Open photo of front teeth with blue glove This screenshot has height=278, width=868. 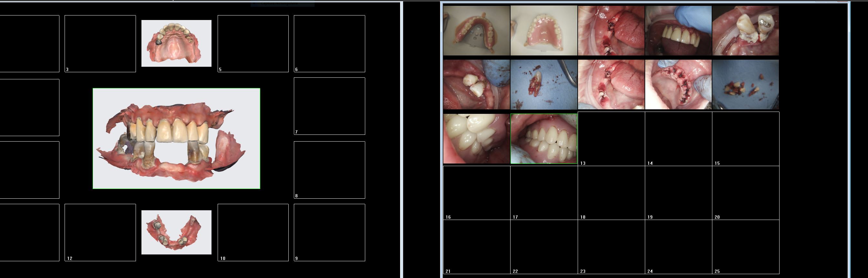(678, 31)
